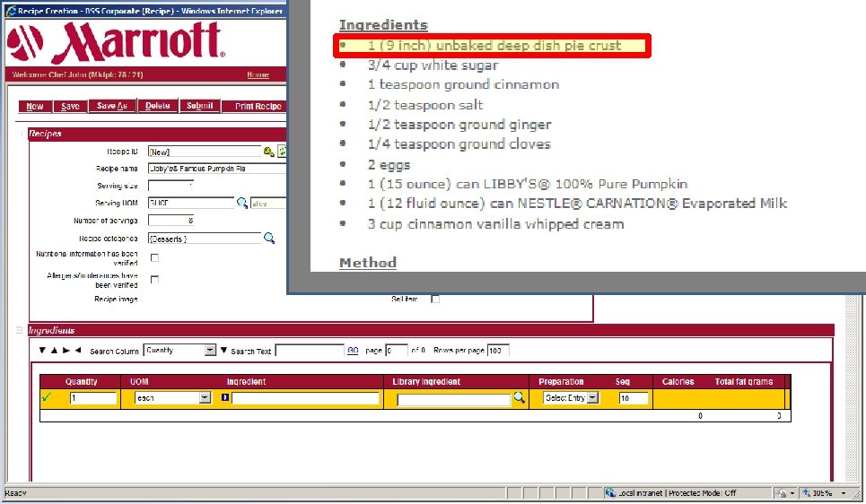
Task: Open the Serving UOM magnifier search icon
Action: coord(242,203)
